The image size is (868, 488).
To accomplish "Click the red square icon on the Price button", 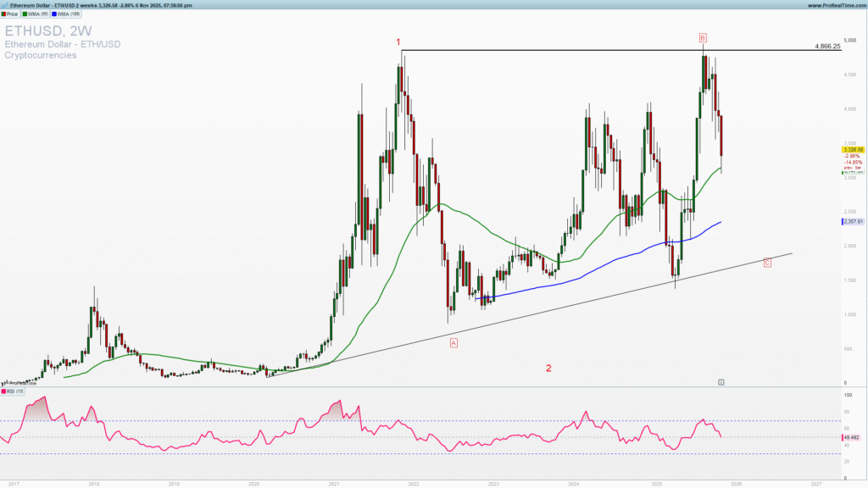I will (x=3, y=14).
